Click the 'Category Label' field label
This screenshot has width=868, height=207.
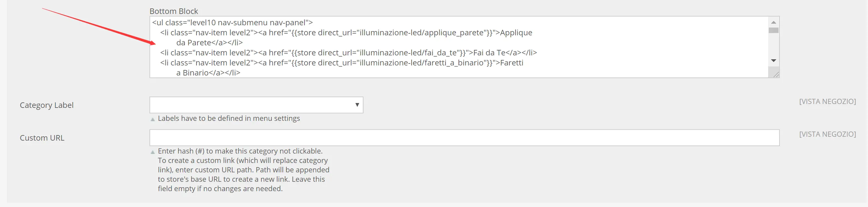pos(46,105)
